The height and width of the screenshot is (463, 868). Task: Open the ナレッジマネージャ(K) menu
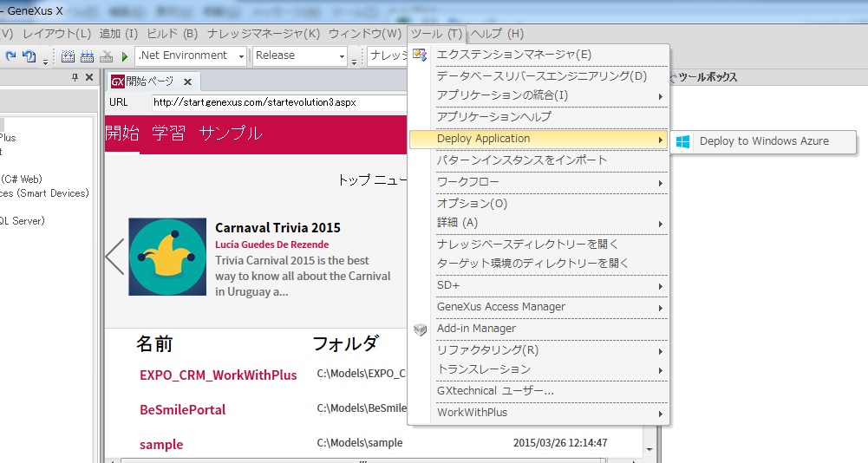click(x=264, y=34)
